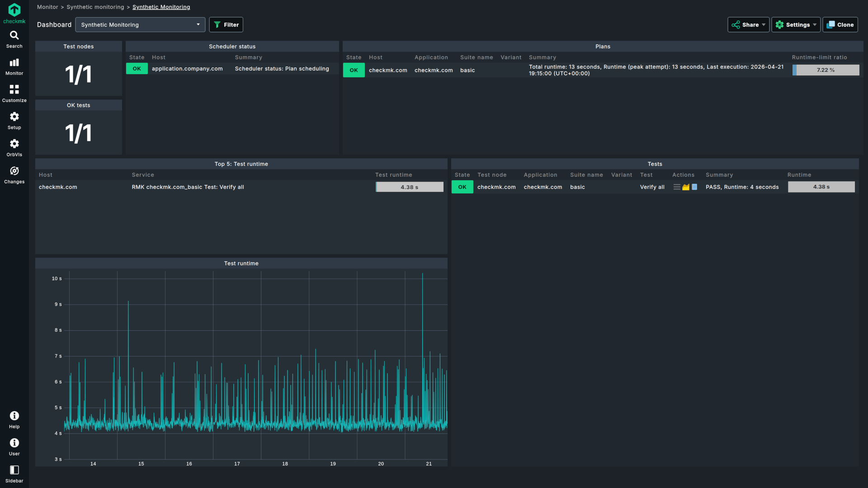Open the Search sidebar item

(x=14, y=39)
